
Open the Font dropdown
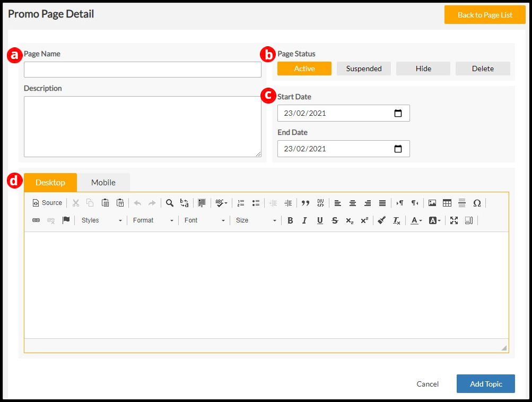click(204, 220)
